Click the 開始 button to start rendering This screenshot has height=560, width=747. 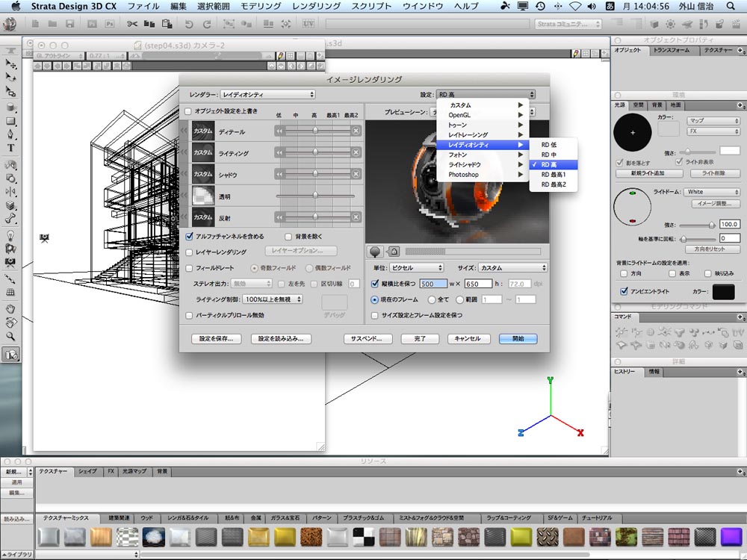coord(518,338)
